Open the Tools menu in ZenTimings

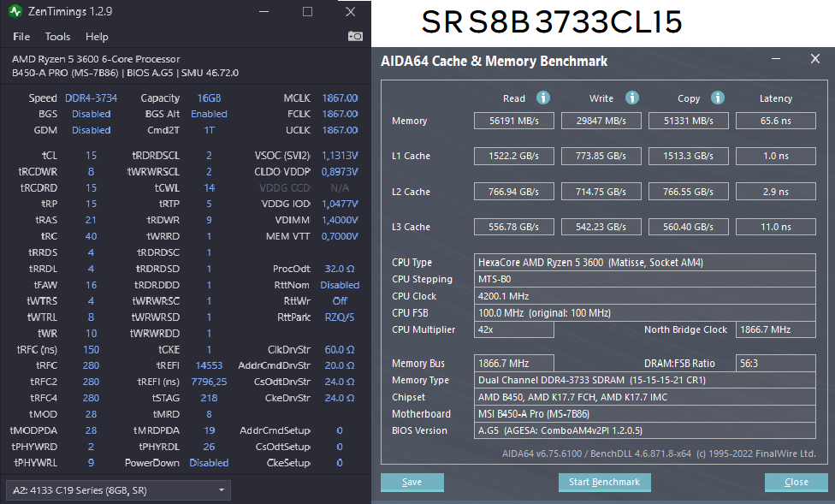tap(57, 36)
